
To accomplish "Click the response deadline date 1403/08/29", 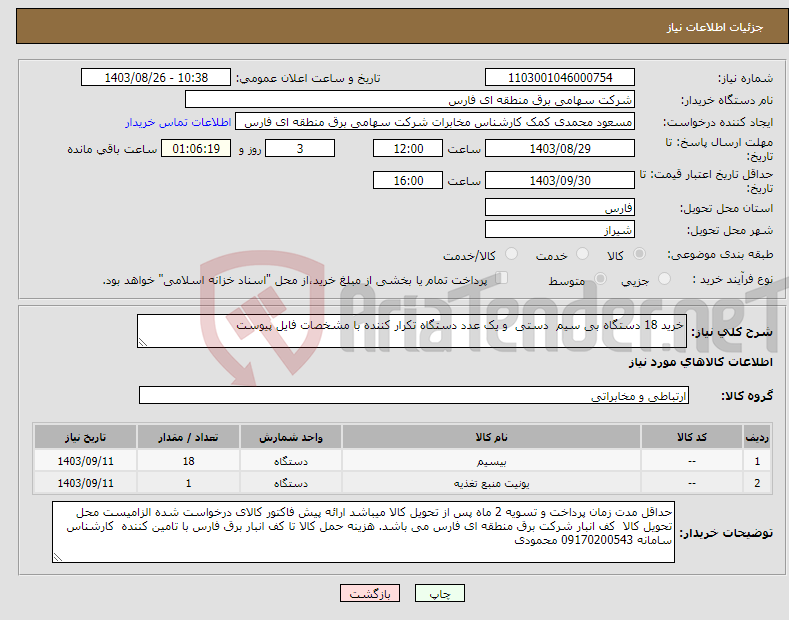I will (560, 148).
